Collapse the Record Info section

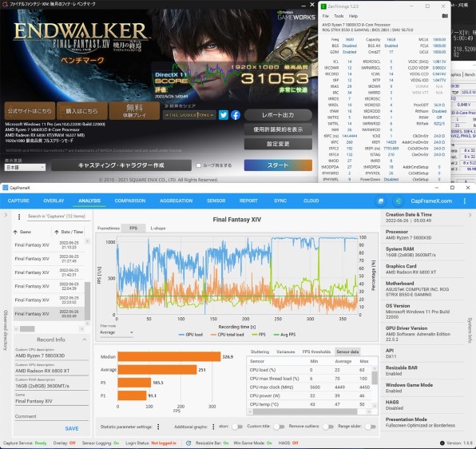pyautogui.click(x=85, y=340)
